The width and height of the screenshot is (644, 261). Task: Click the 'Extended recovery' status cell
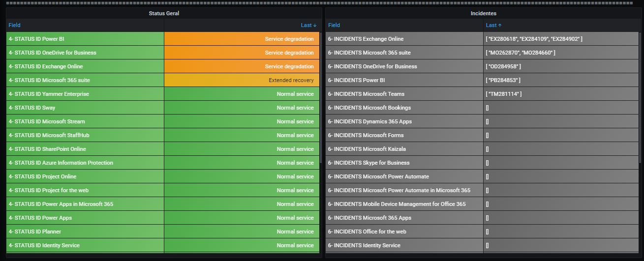(x=242, y=80)
